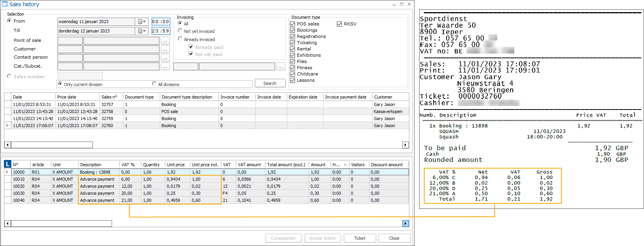Viewport: 644px width, 246px height.
Task: Expand the row indicator for sale 32760
Action: 7,126
